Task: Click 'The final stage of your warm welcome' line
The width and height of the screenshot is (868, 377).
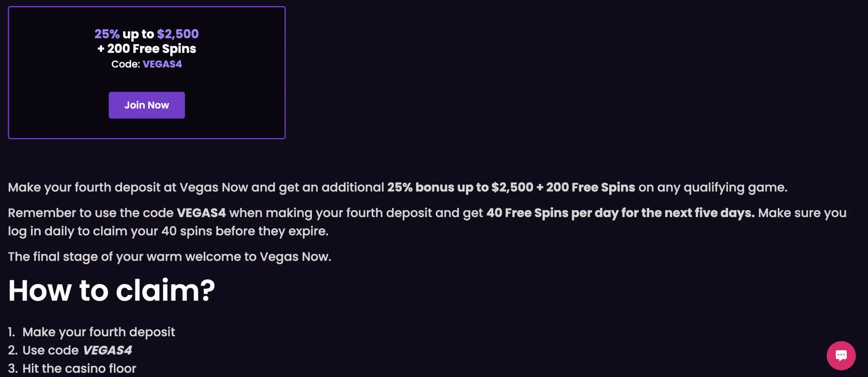Action: click(x=170, y=257)
